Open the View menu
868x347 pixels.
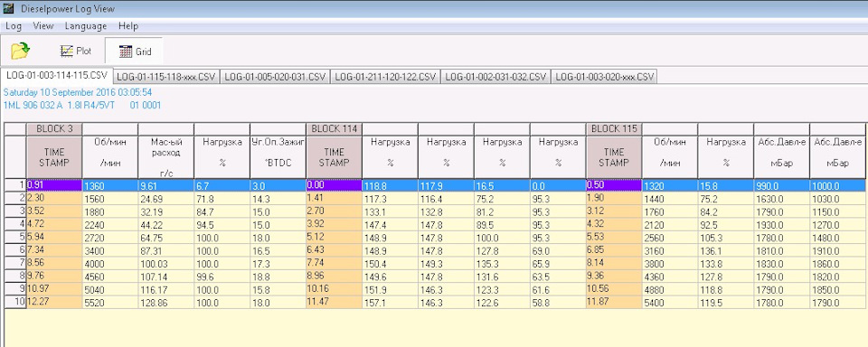(43, 26)
